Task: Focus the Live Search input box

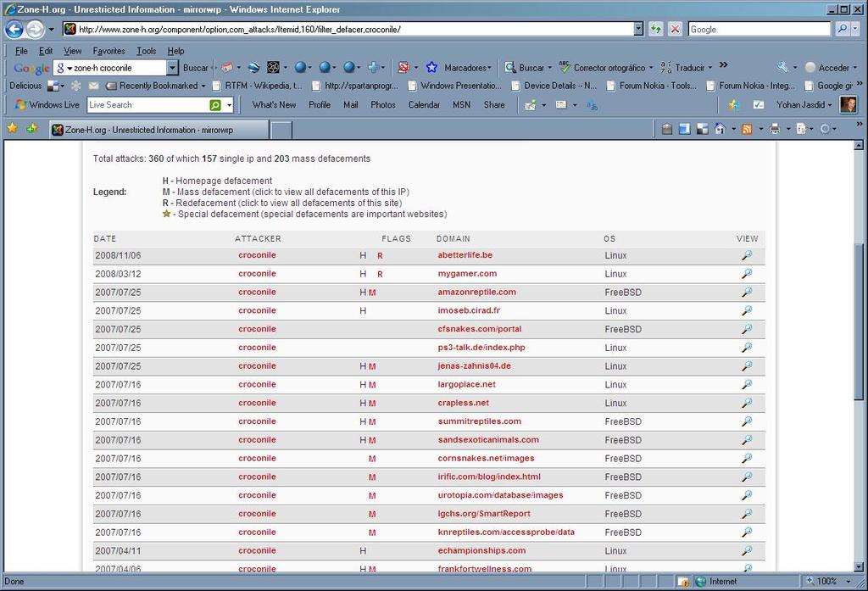Action: point(148,104)
